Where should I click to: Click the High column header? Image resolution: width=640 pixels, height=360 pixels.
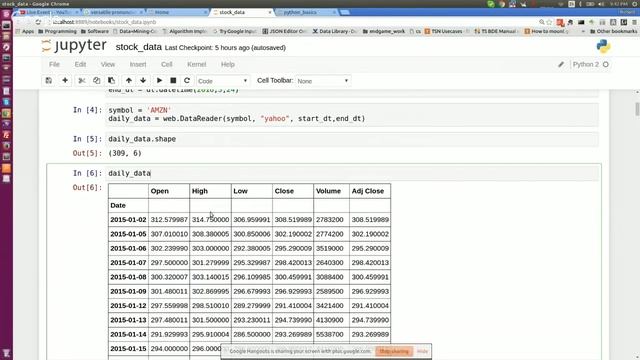click(x=200, y=191)
